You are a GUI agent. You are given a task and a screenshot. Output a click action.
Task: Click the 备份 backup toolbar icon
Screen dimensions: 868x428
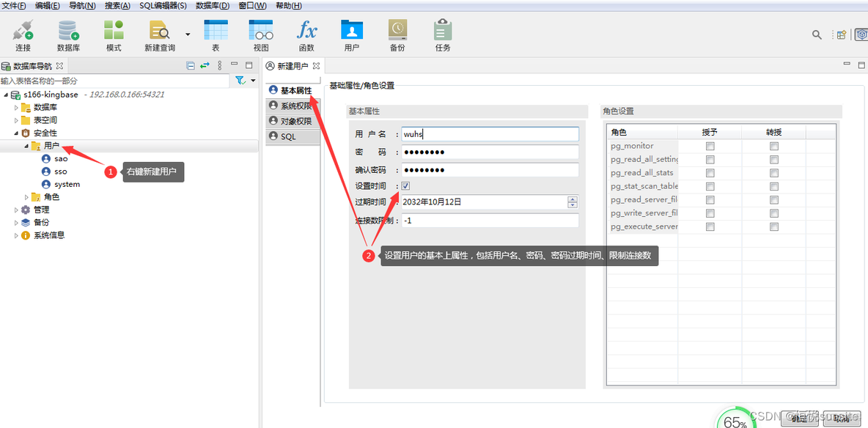pyautogui.click(x=397, y=35)
